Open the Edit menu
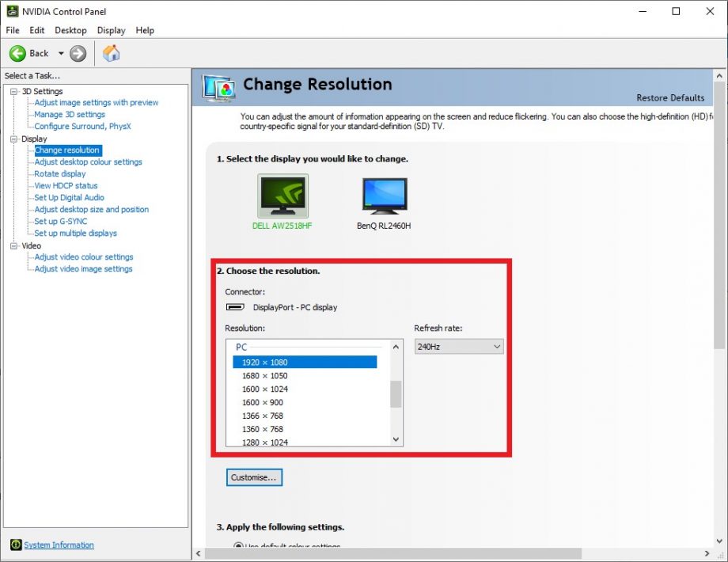728x562 pixels. point(36,30)
